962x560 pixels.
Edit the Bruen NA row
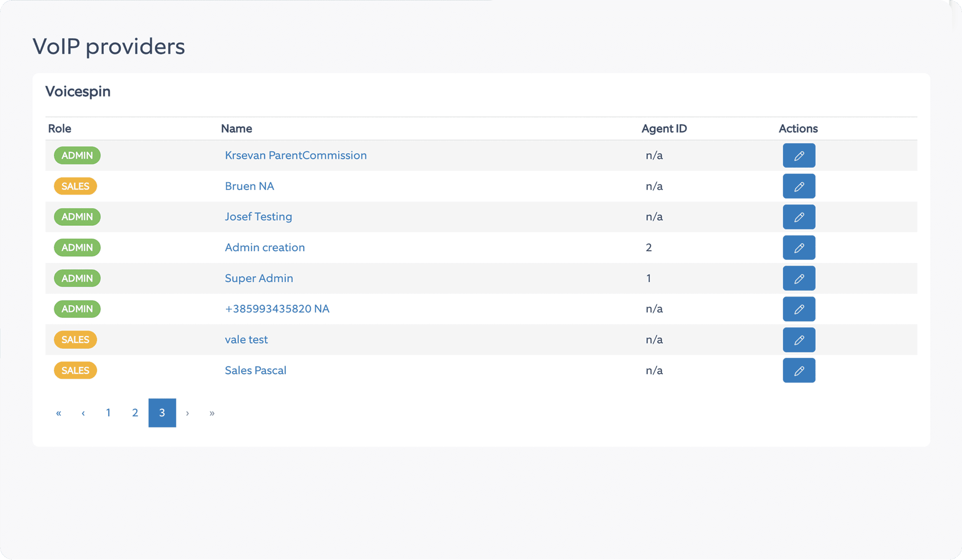[798, 186]
